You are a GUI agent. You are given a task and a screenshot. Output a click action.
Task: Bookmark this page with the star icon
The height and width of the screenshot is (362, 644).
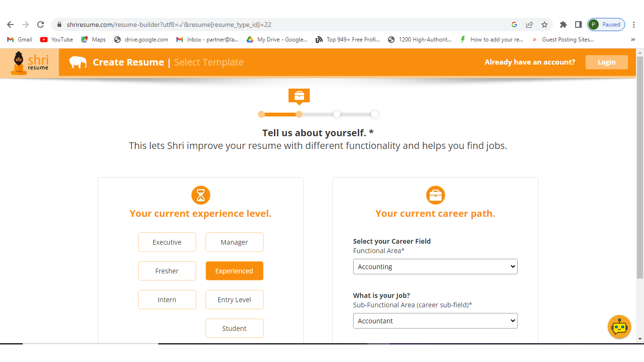tap(545, 25)
